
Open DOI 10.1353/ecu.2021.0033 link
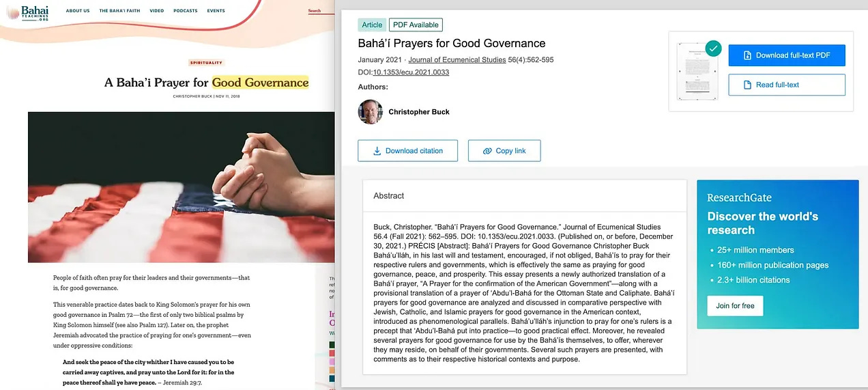(411, 72)
